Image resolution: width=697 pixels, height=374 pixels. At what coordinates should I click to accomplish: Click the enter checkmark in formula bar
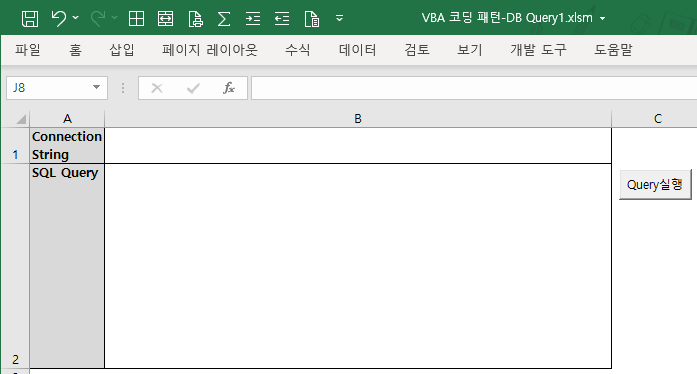tap(193, 88)
